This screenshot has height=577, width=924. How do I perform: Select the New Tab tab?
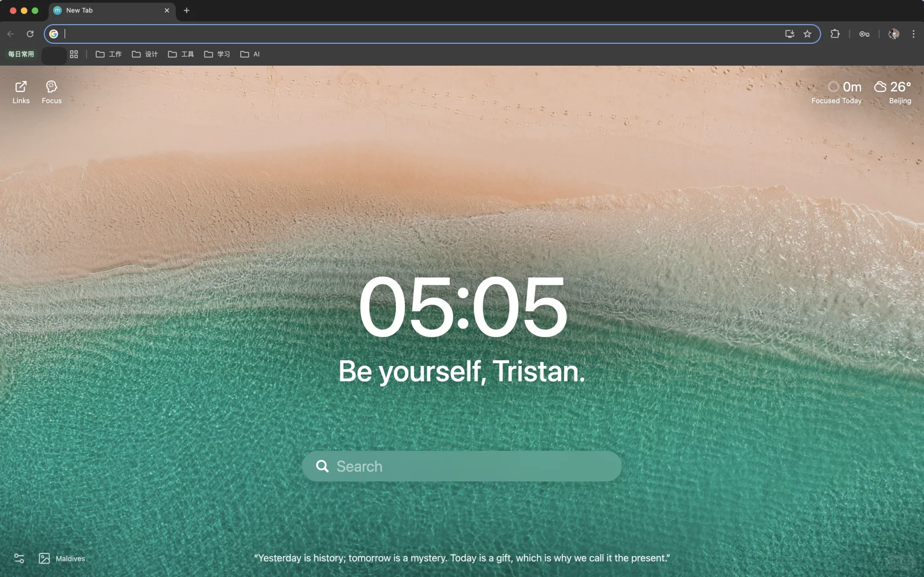click(x=112, y=10)
